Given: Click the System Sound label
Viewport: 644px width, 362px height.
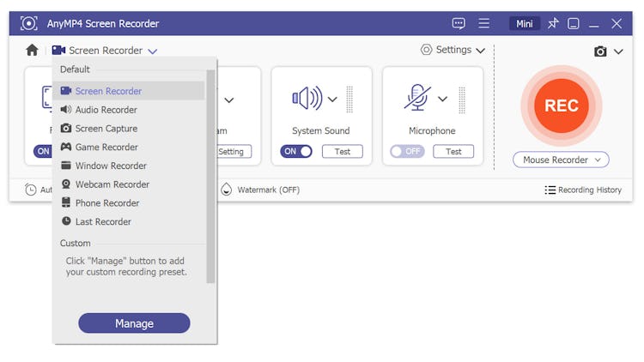Looking at the screenshot, I should tap(321, 130).
